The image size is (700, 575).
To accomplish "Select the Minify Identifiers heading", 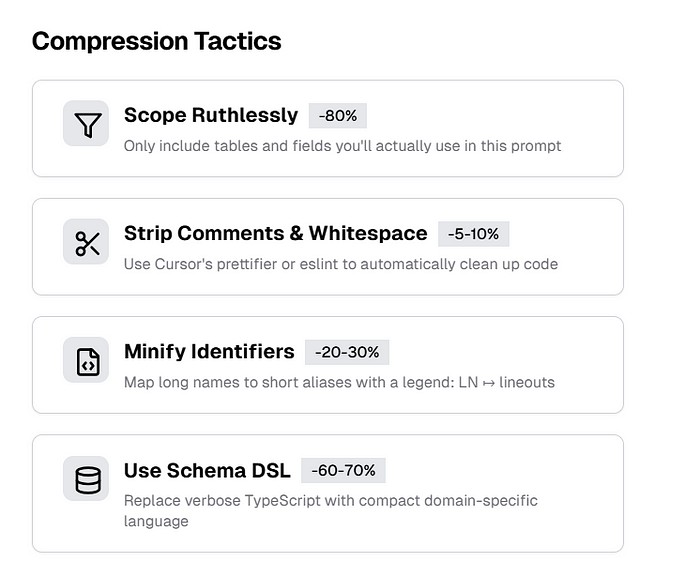I will click(209, 352).
